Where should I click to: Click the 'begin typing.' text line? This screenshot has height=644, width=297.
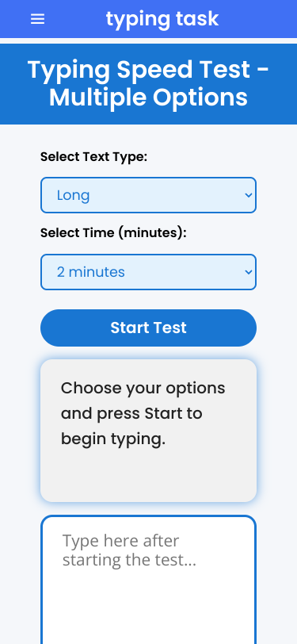pos(113,439)
